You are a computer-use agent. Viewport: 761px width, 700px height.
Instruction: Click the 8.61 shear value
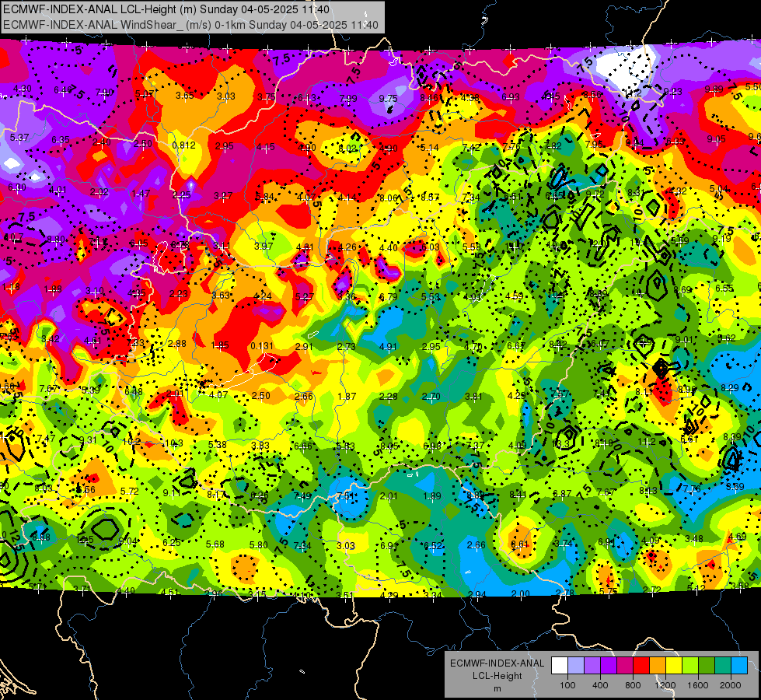pyautogui.click(x=519, y=544)
